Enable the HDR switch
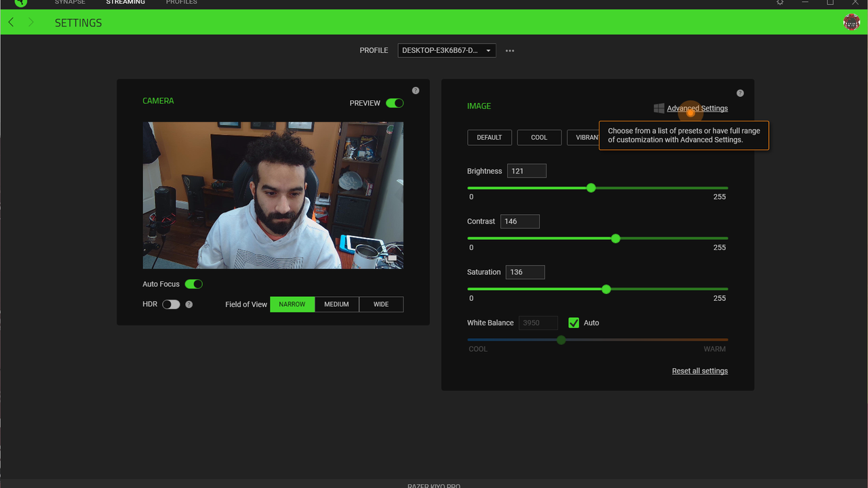This screenshot has width=868, height=488. coord(171,304)
